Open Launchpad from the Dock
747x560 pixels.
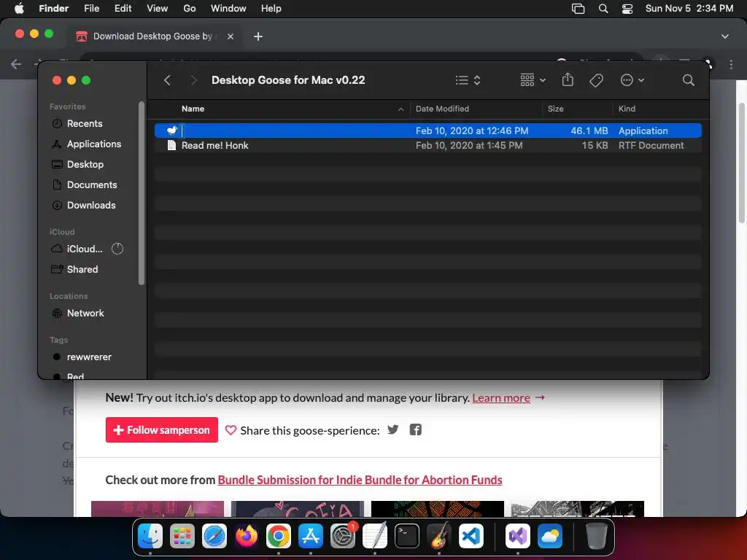[x=182, y=536]
